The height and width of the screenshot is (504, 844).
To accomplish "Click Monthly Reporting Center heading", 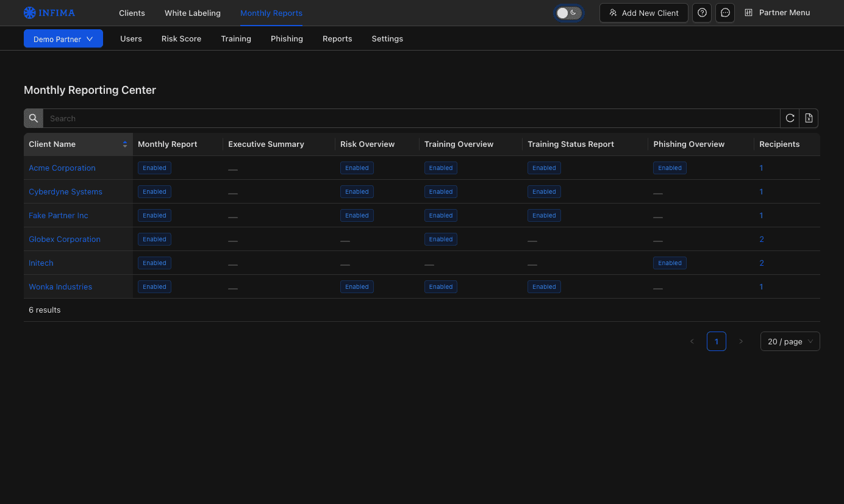I will (x=90, y=90).
